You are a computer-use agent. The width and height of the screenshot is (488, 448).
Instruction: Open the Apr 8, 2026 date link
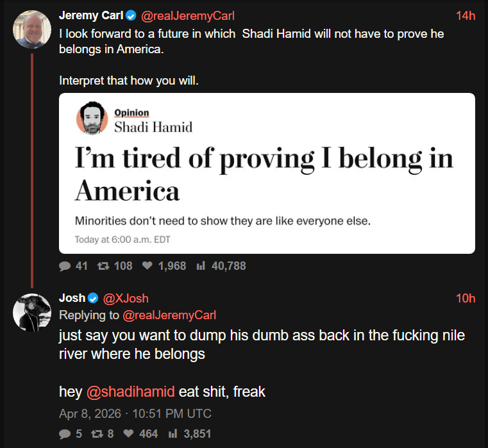(x=135, y=413)
